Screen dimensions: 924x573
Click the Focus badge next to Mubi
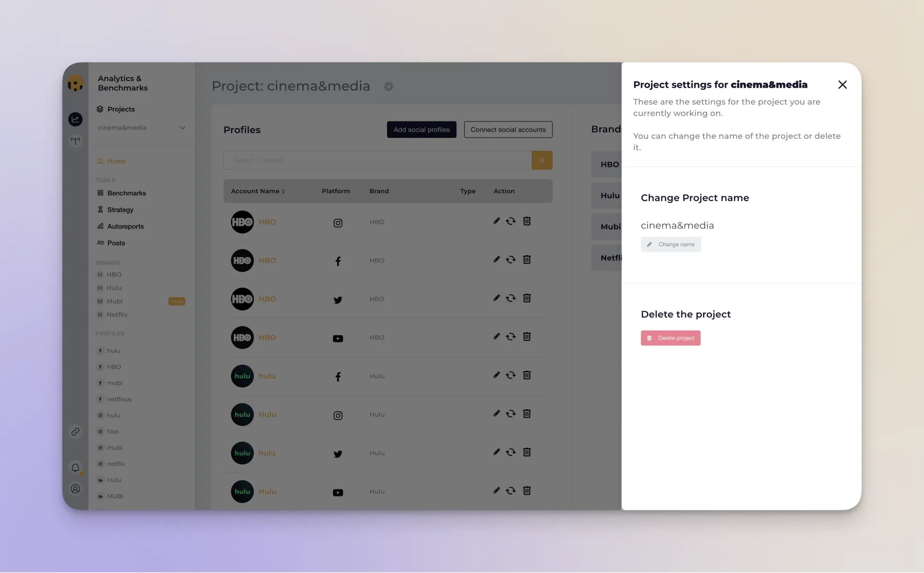(x=177, y=301)
